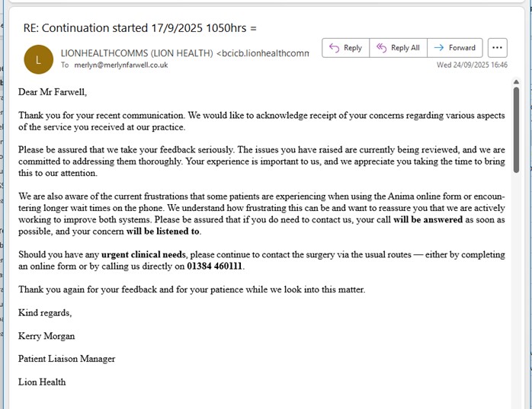Click the Reply button
The image size is (532, 409).
(345, 47)
